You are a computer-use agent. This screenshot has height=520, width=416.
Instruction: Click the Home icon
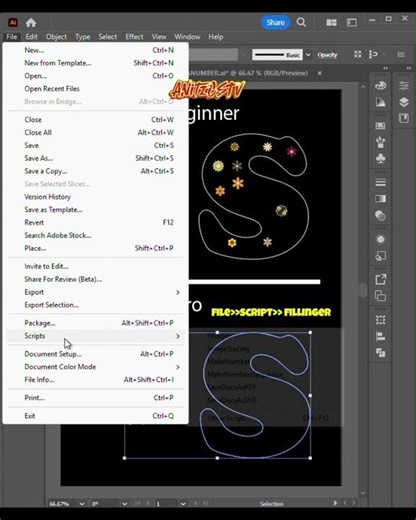click(x=31, y=23)
